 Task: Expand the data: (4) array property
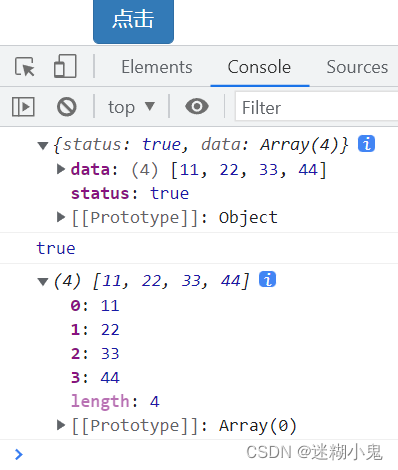(x=61, y=169)
